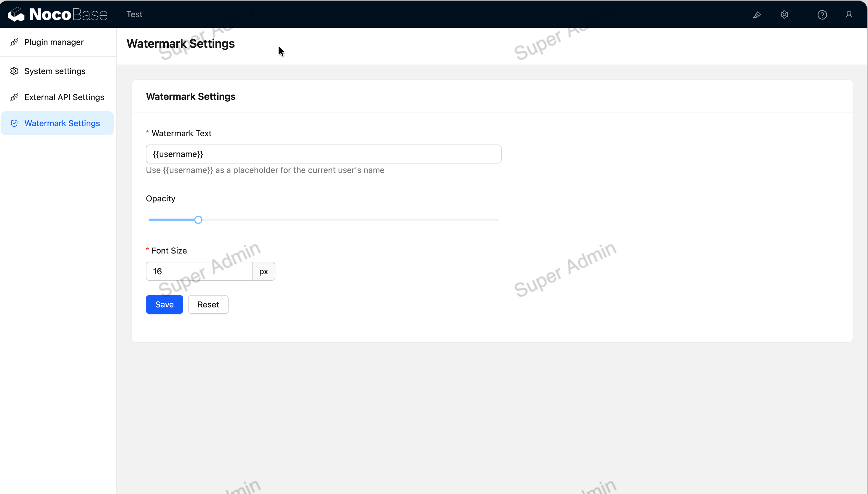
Task: Open the user profile icon top right
Action: tap(849, 14)
